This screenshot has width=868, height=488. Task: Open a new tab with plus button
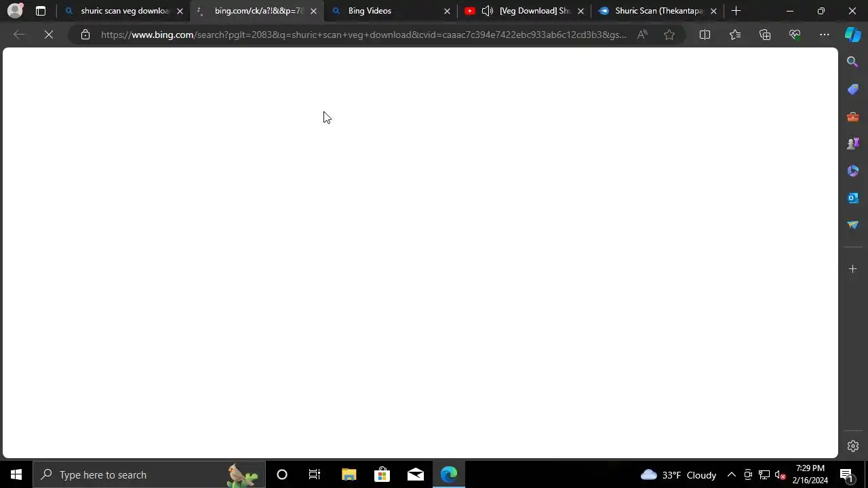[x=736, y=11]
